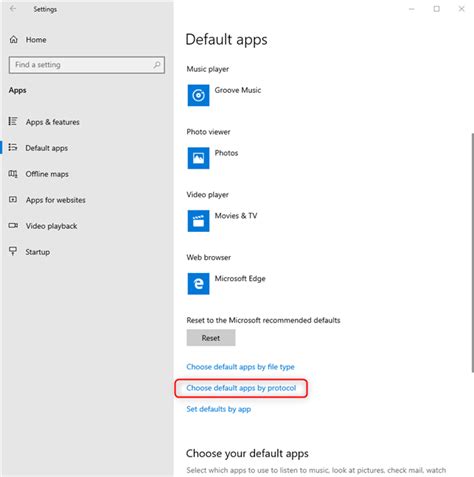Screen dimensions: 474x477
Task: Maximize the Settings window
Action: (x=437, y=9)
